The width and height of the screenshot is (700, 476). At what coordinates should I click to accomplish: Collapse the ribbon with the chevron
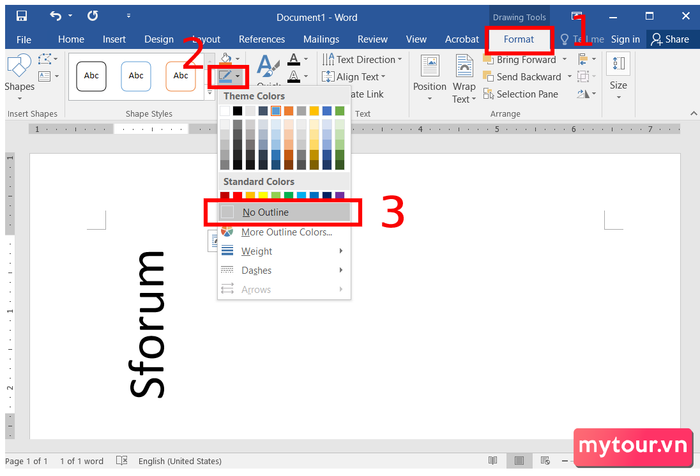pyautogui.click(x=693, y=113)
